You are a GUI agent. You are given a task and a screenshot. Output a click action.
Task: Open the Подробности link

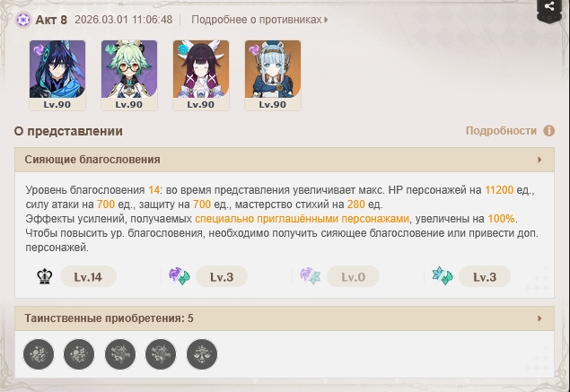tap(501, 130)
